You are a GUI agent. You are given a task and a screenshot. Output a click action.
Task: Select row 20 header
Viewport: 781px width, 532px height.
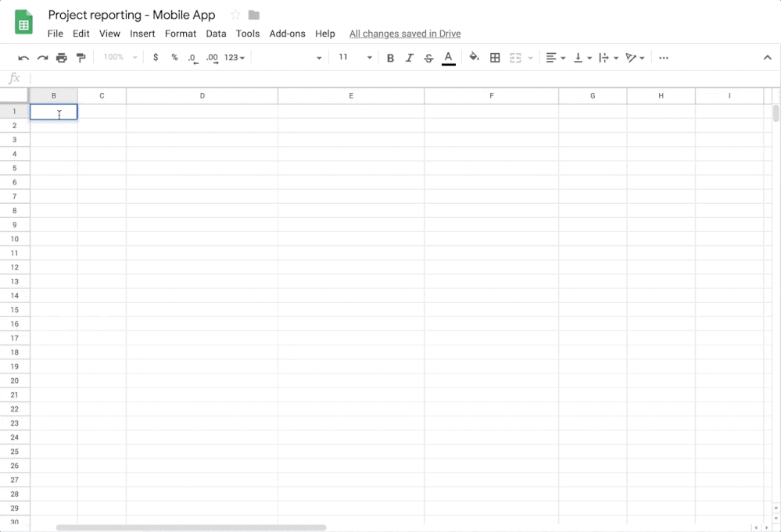click(14, 380)
